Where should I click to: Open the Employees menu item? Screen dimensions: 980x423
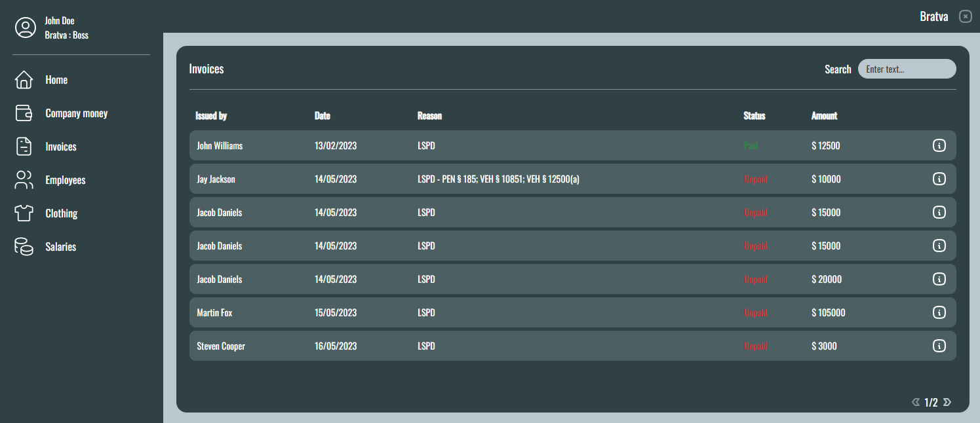[66, 180]
